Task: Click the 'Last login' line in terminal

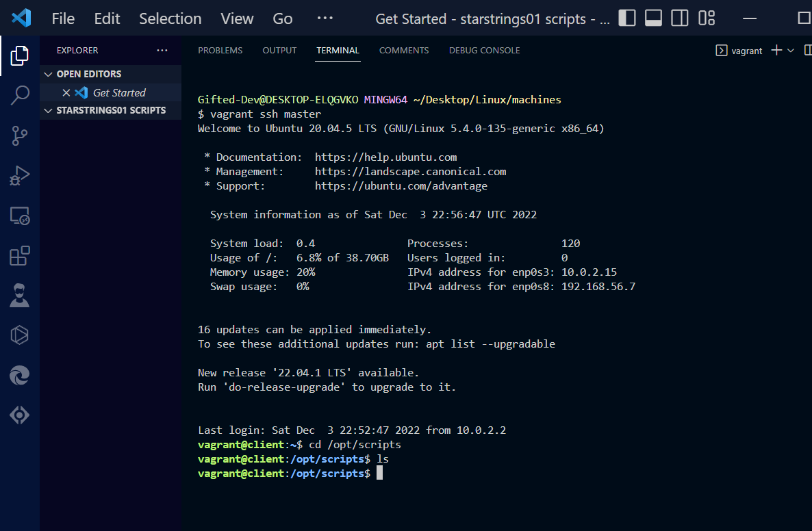Action: (352, 430)
